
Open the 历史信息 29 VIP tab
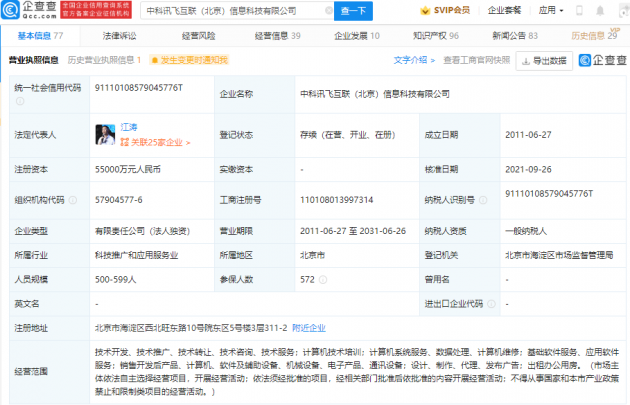pyautogui.click(x=595, y=35)
